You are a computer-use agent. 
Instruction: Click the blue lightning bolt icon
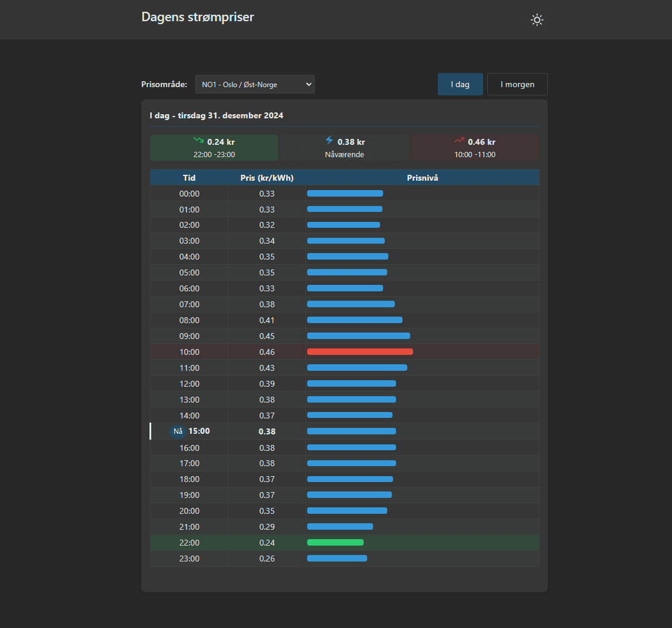point(329,140)
